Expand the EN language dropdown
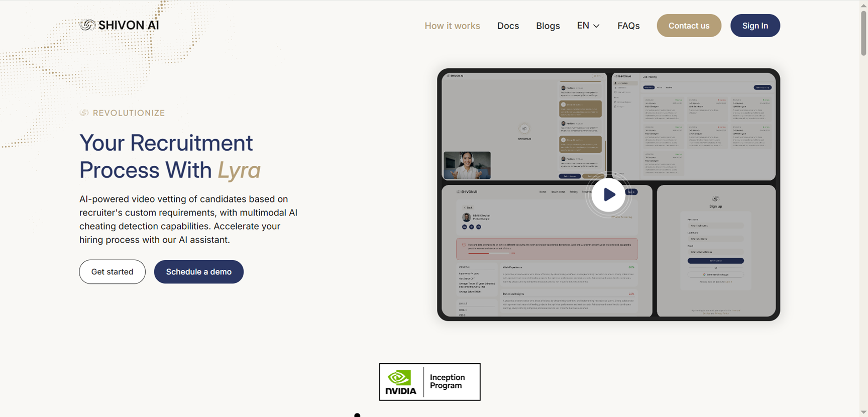868x417 pixels. pyautogui.click(x=588, y=26)
